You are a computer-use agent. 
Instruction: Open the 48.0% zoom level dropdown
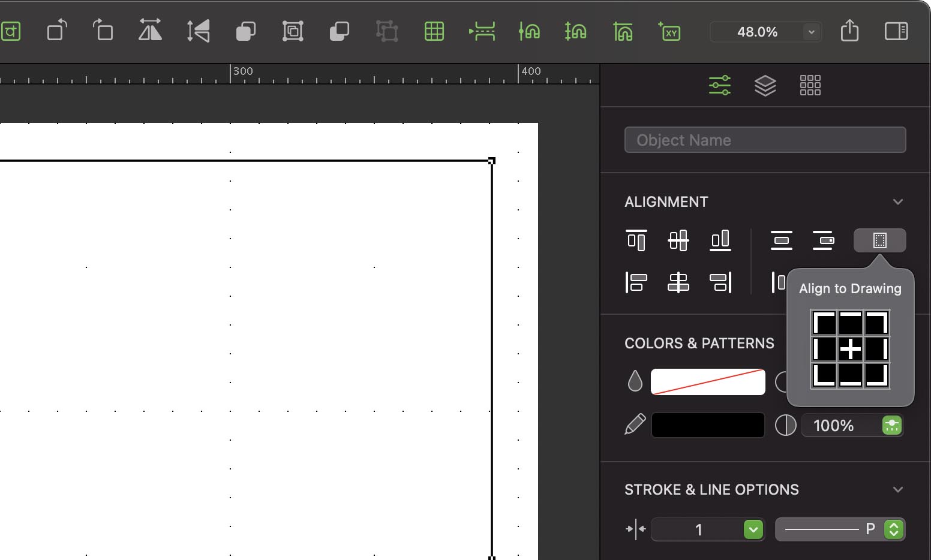pyautogui.click(x=811, y=32)
